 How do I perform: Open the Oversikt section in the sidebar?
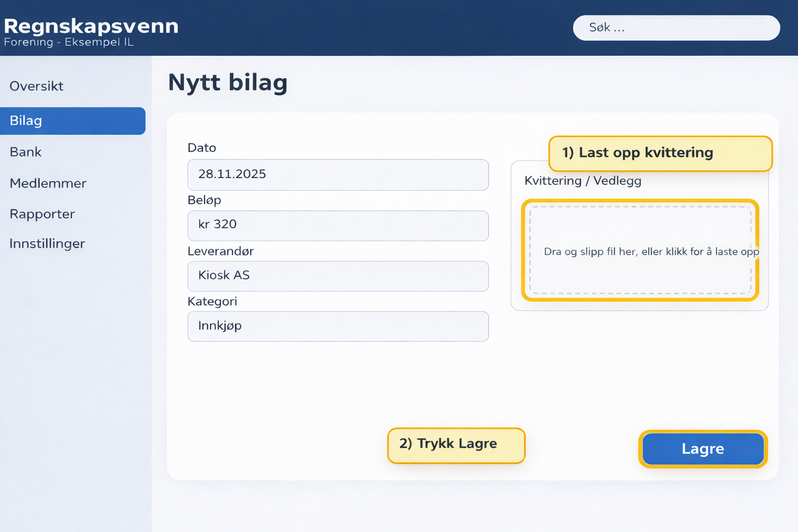tap(36, 86)
